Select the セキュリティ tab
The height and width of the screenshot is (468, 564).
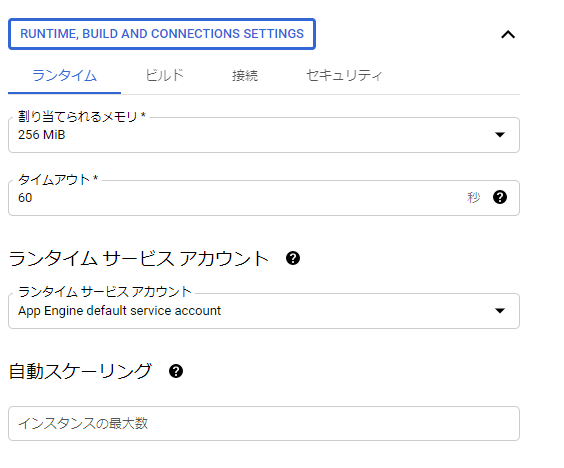[x=344, y=75]
